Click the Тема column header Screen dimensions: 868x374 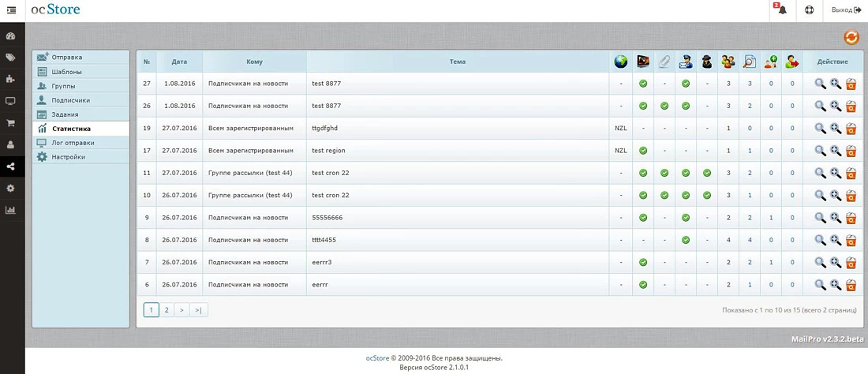tap(458, 62)
